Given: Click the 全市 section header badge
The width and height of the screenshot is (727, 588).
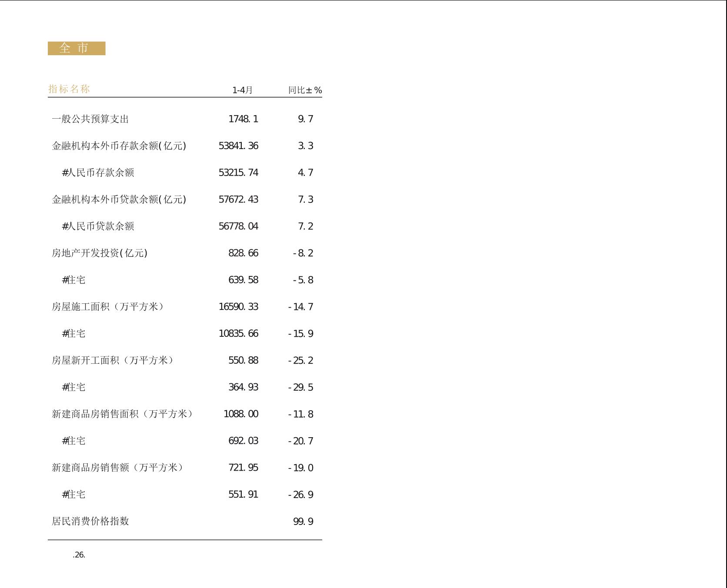Looking at the screenshot, I should [77, 48].
